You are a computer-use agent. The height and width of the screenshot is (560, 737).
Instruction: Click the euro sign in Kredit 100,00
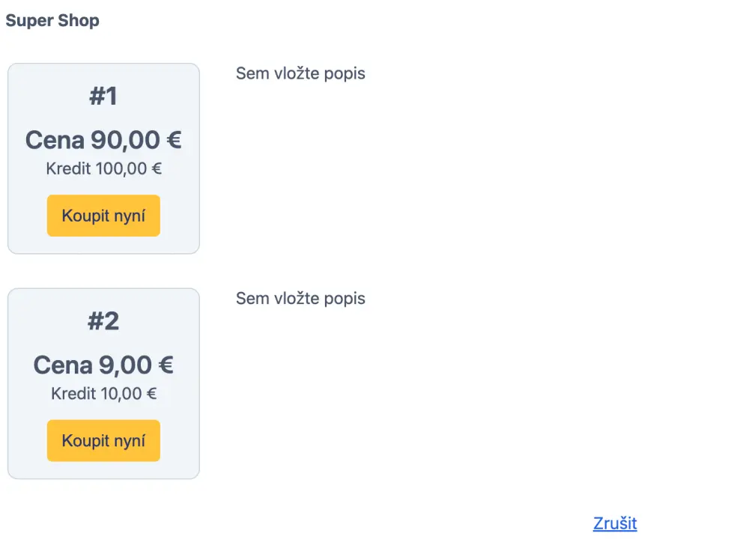coord(157,169)
